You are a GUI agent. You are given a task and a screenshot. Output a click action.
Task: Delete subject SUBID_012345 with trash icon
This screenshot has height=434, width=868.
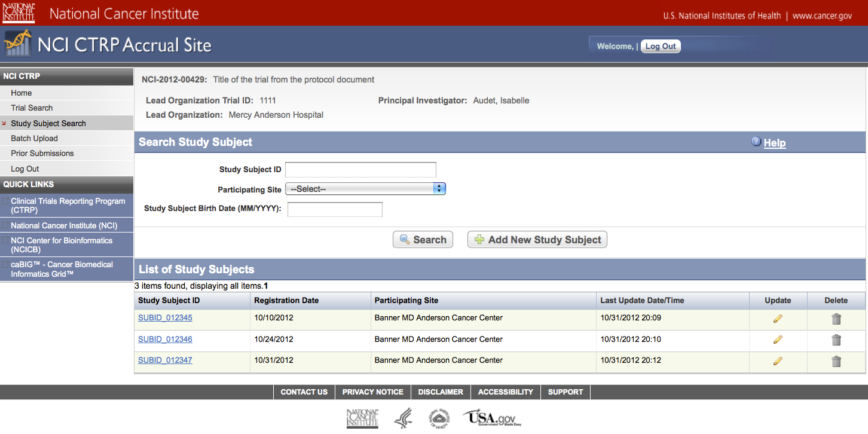coord(836,319)
